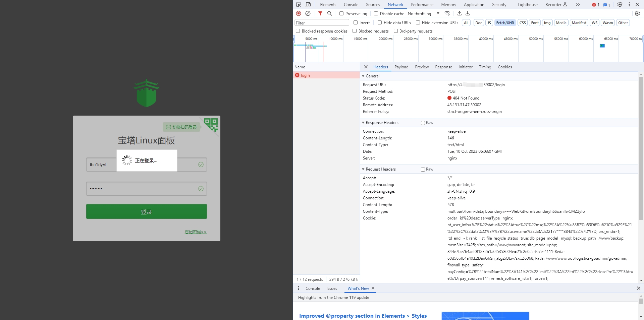The image size is (644, 320).
Task: Clear the network log
Action: (x=308, y=13)
